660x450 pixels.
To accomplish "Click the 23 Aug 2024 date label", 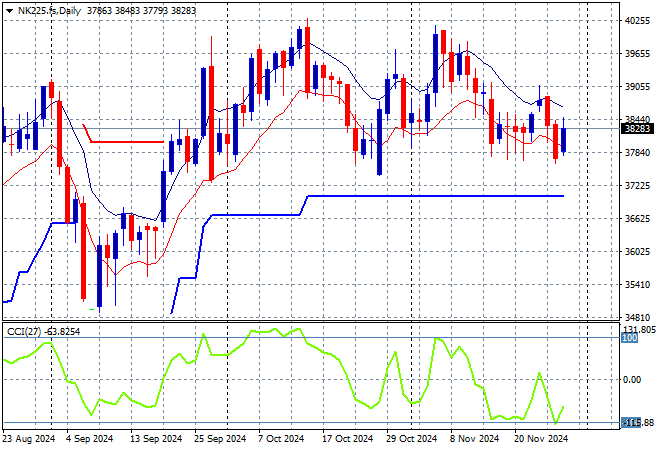I will pyautogui.click(x=27, y=438).
